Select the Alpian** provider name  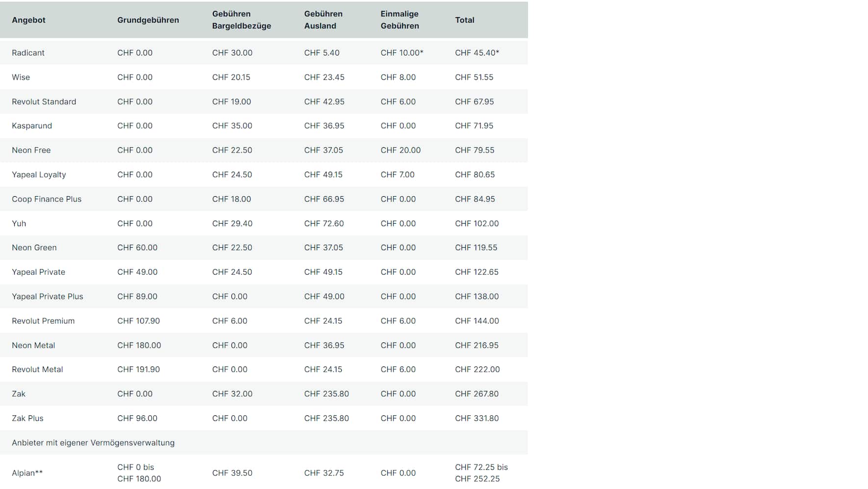[27, 473]
